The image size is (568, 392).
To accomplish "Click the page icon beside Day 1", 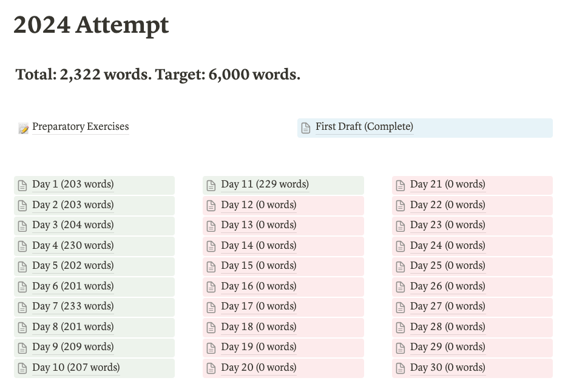I will tap(22, 185).
